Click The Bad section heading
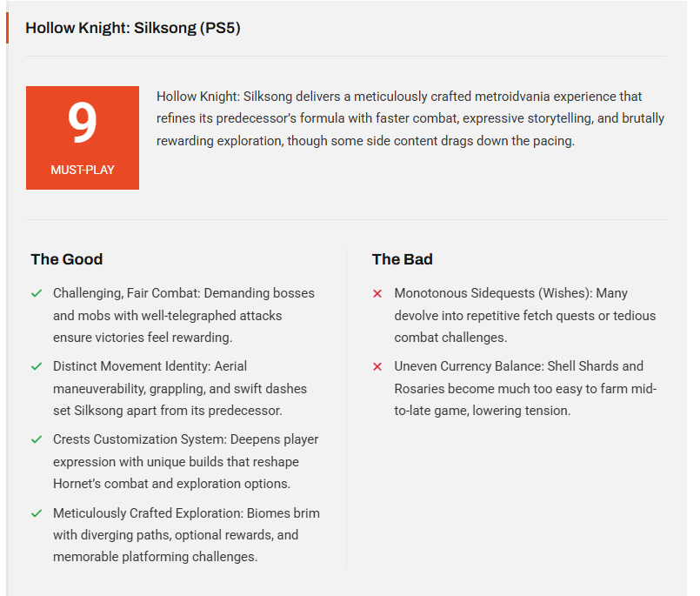Image resolution: width=700 pixels, height=596 pixels. [x=402, y=259]
